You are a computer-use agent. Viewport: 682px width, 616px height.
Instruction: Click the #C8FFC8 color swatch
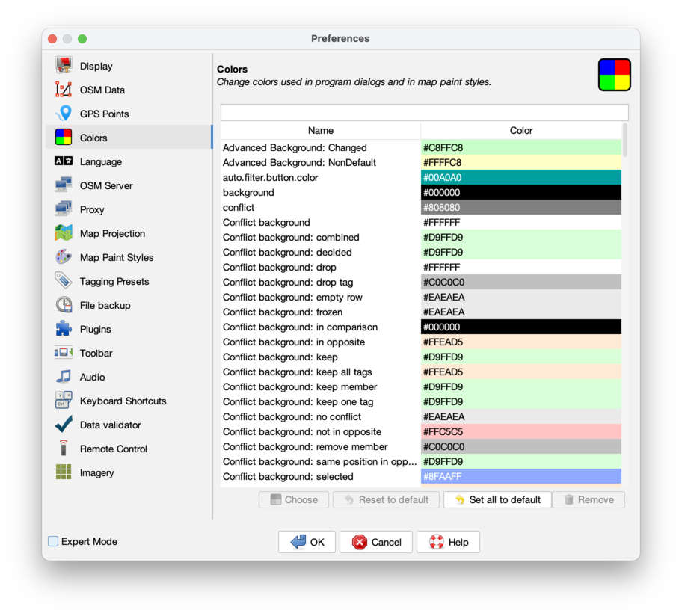click(x=521, y=147)
